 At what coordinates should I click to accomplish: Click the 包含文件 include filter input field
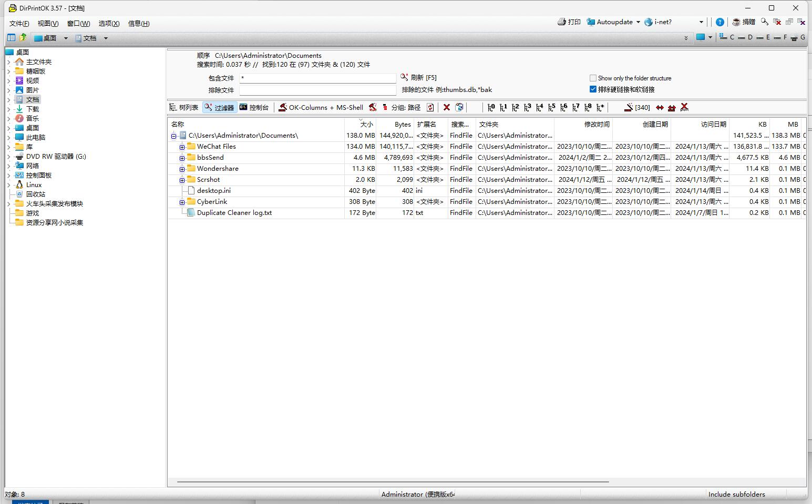coord(317,78)
